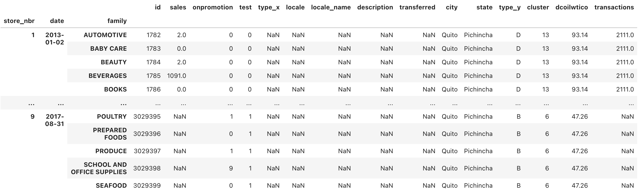Click id cell 3029395
The height and width of the screenshot is (195, 644).
(147, 117)
